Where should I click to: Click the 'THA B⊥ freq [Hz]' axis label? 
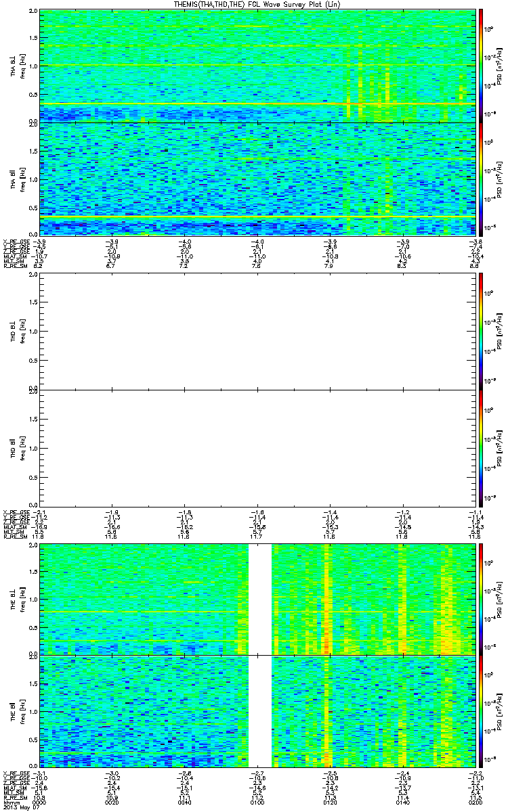pos(18,66)
